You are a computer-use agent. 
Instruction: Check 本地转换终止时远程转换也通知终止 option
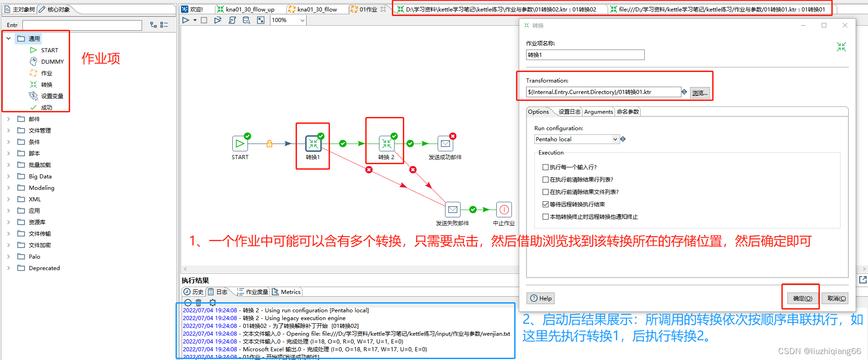click(x=545, y=217)
